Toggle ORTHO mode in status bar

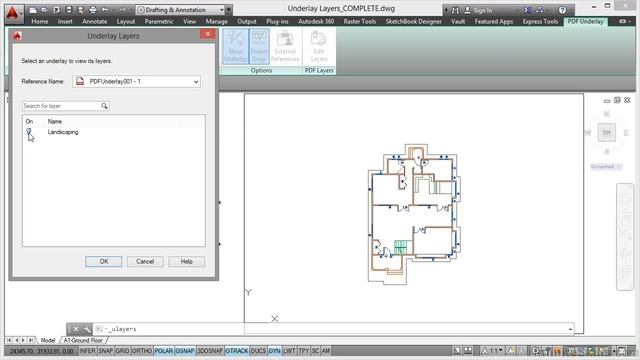142,351
